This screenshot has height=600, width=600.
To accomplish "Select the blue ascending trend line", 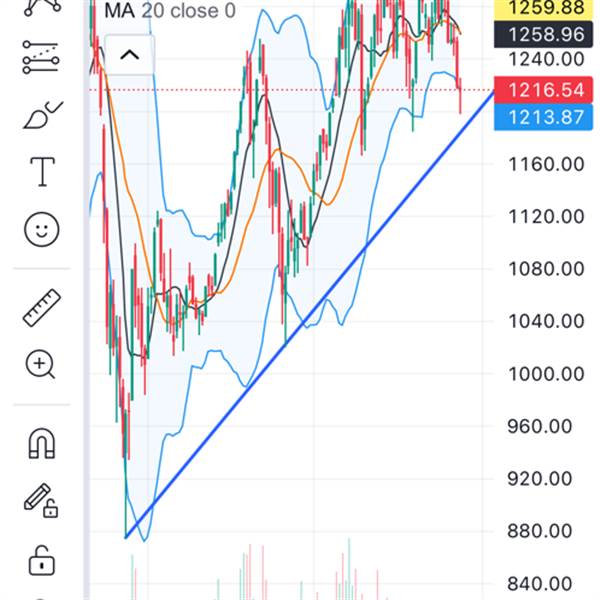I will point(309,316).
